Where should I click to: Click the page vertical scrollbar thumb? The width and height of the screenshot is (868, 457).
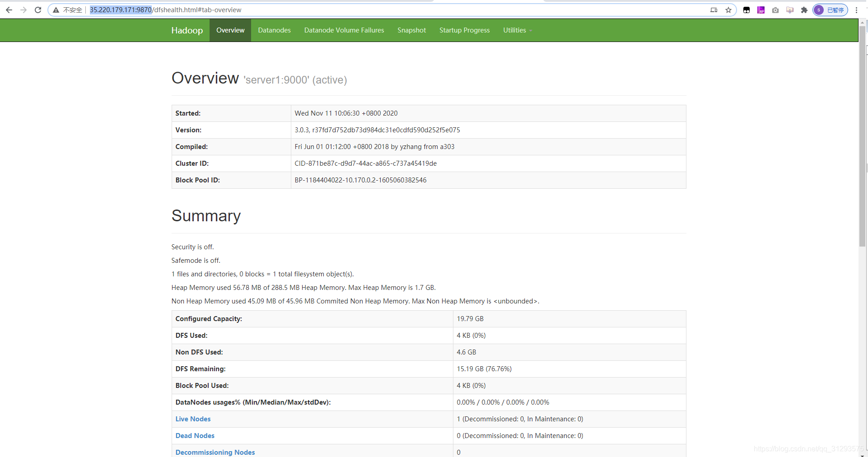pos(863,135)
